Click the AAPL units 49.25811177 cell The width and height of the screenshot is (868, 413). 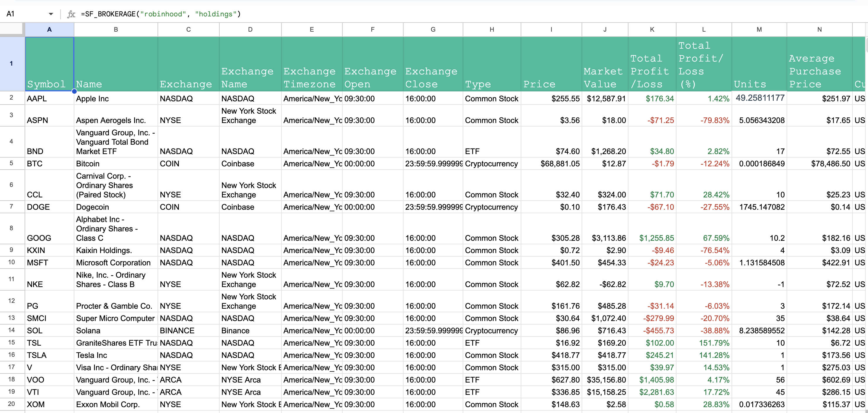click(759, 98)
